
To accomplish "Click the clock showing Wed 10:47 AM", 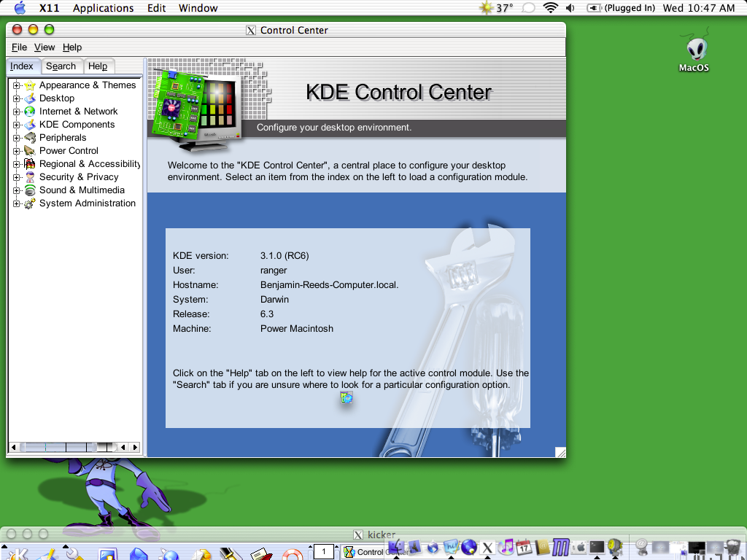I will 699,7.
